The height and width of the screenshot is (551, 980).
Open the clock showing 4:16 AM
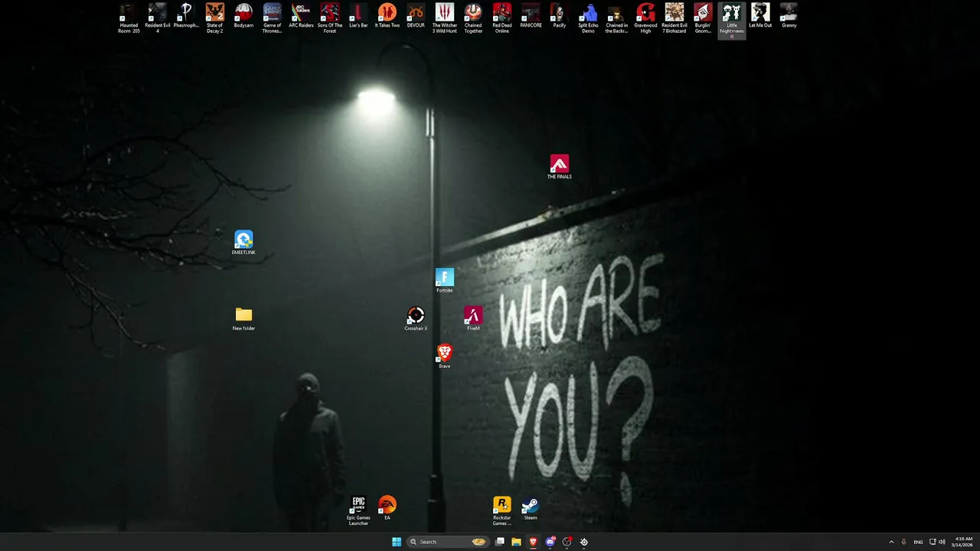[962, 542]
